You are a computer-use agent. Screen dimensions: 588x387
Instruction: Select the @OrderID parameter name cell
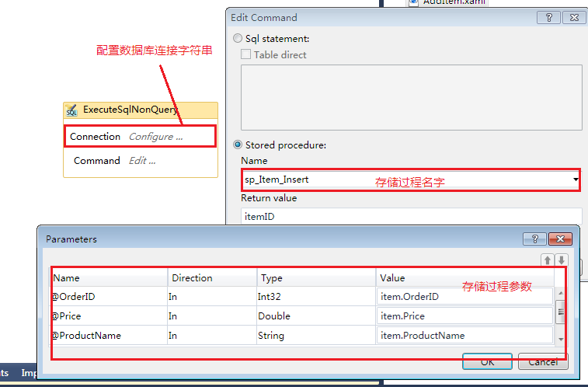pyautogui.click(x=109, y=297)
